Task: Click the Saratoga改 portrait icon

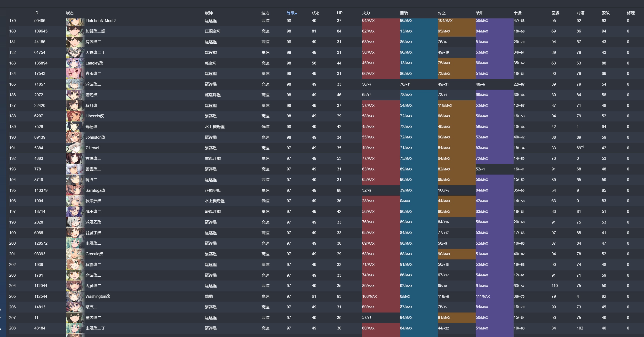Action: [x=74, y=190]
